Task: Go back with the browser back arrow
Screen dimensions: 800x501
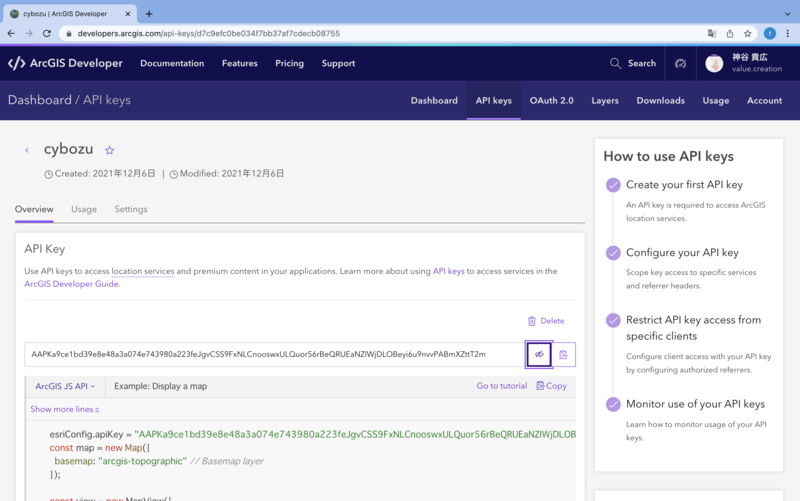Action: click(x=11, y=33)
